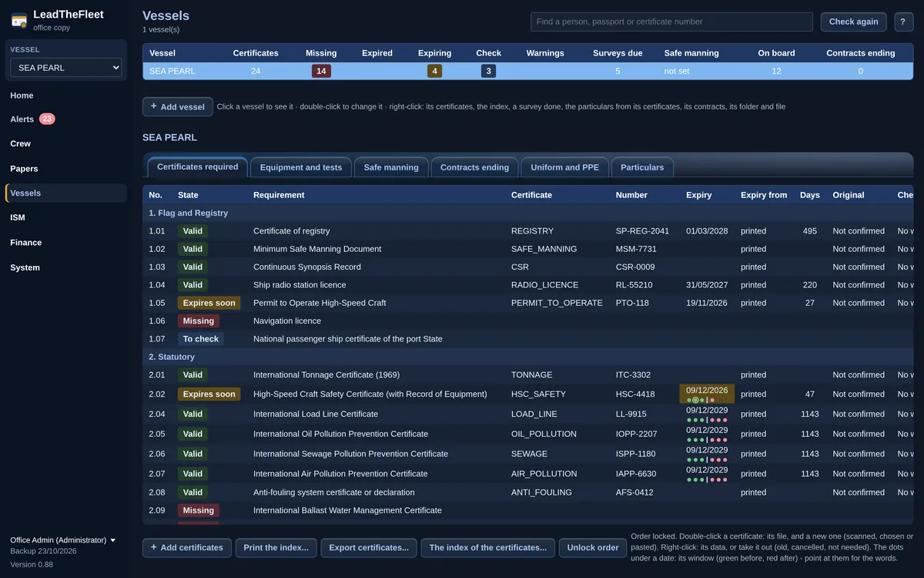924x578 pixels.
Task: Select the SEA PEARL vessel row name
Action: click(172, 71)
